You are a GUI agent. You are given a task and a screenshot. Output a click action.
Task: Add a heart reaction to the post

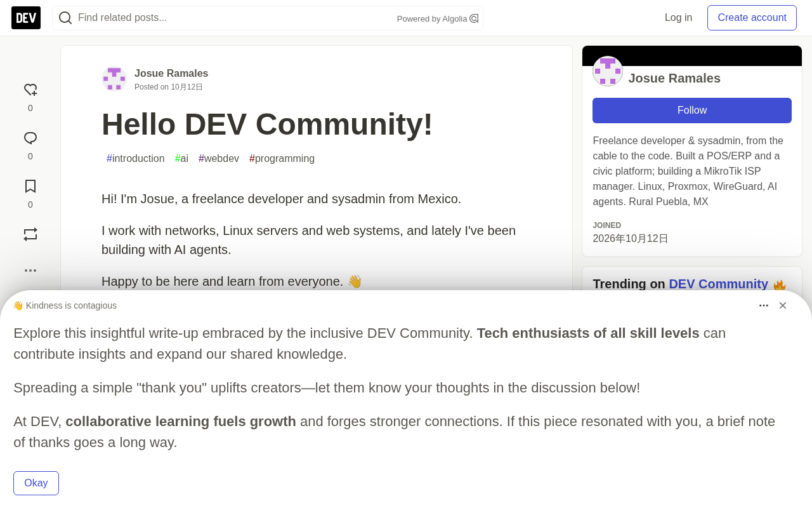[30, 90]
